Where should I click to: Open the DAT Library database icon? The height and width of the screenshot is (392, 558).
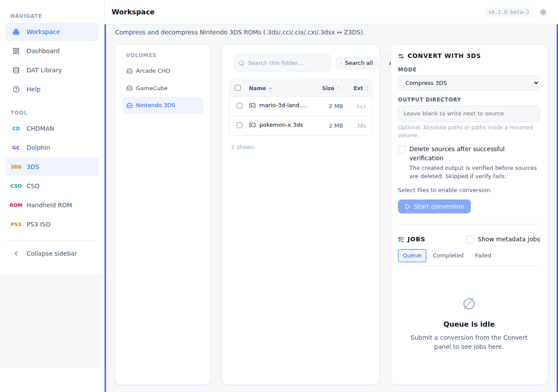pos(16,70)
